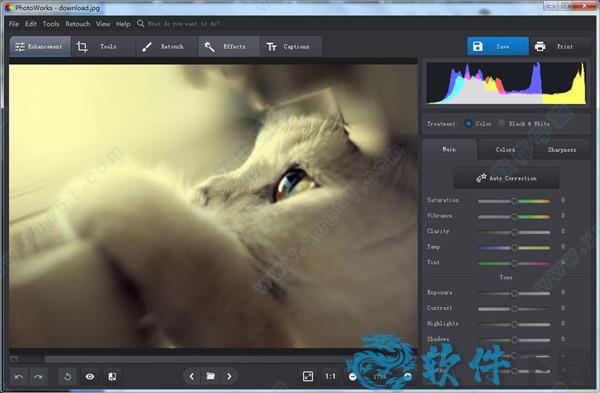Click the Auto Correction button
The height and width of the screenshot is (393, 600).
click(x=506, y=178)
